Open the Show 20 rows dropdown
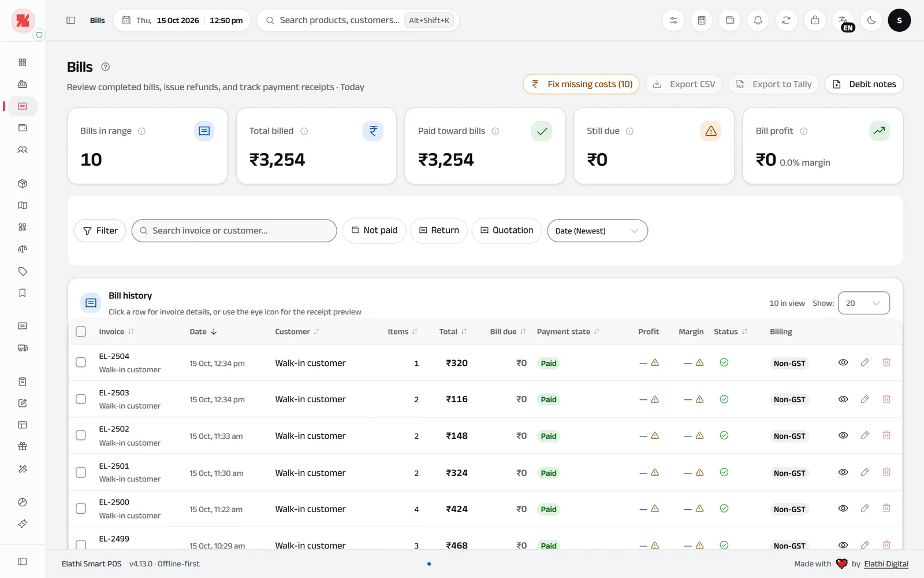This screenshot has width=924, height=578. click(863, 303)
